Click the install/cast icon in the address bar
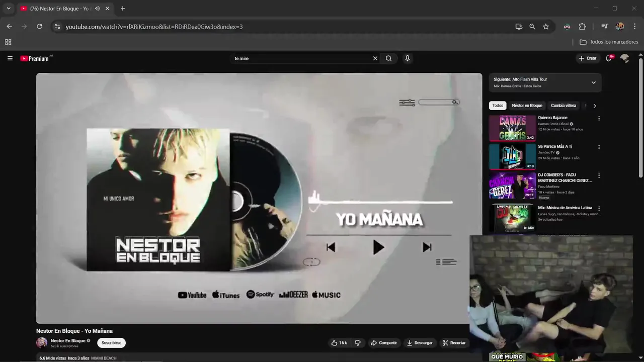This screenshot has height=362, width=644. click(x=519, y=27)
